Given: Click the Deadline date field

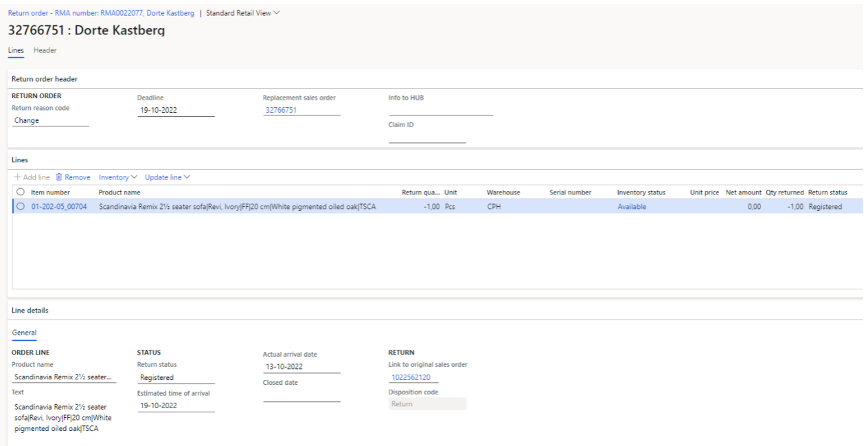Looking at the screenshot, I should 175,109.
